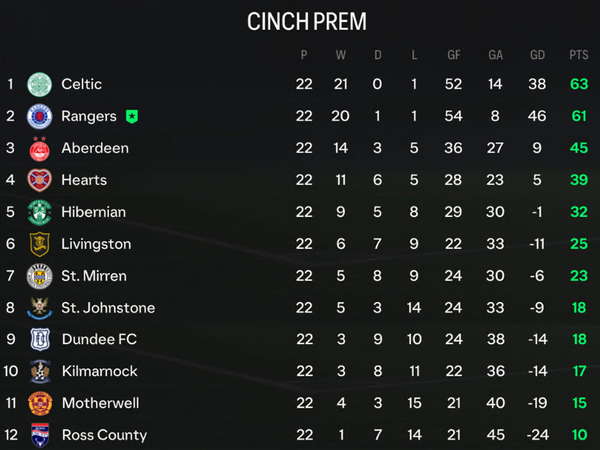Screen dimensions: 600x450
Task: Select the Kilmarnock team name
Action: (99, 371)
